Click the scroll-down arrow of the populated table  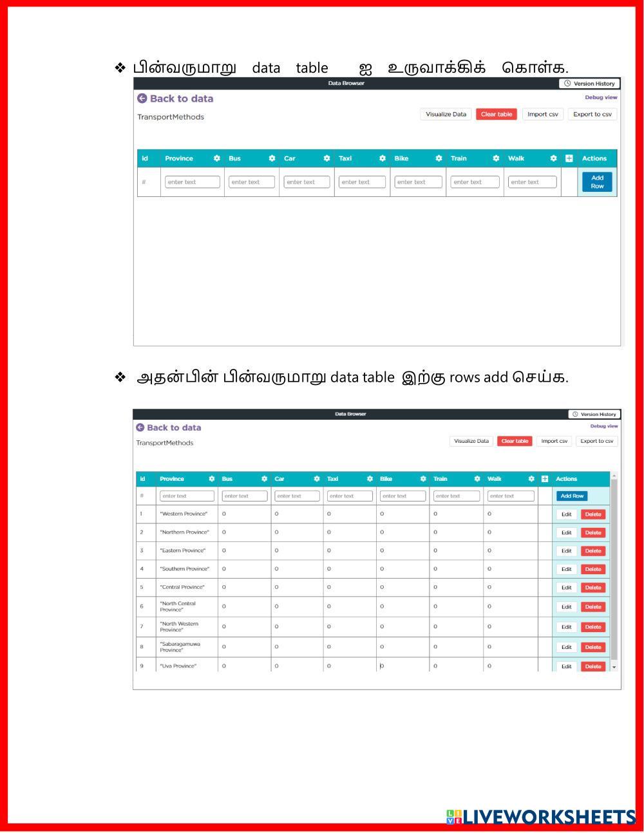[x=614, y=667]
